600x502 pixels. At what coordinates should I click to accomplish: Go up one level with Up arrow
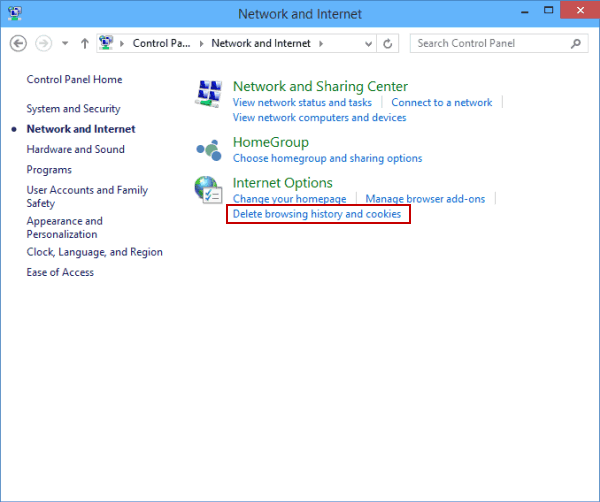point(85,43)
